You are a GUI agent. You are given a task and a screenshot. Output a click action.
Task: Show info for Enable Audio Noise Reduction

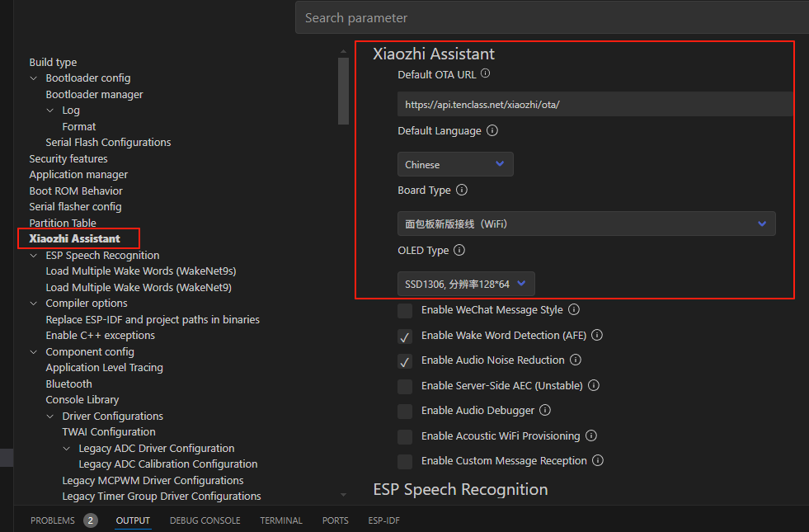click(576, 360)
